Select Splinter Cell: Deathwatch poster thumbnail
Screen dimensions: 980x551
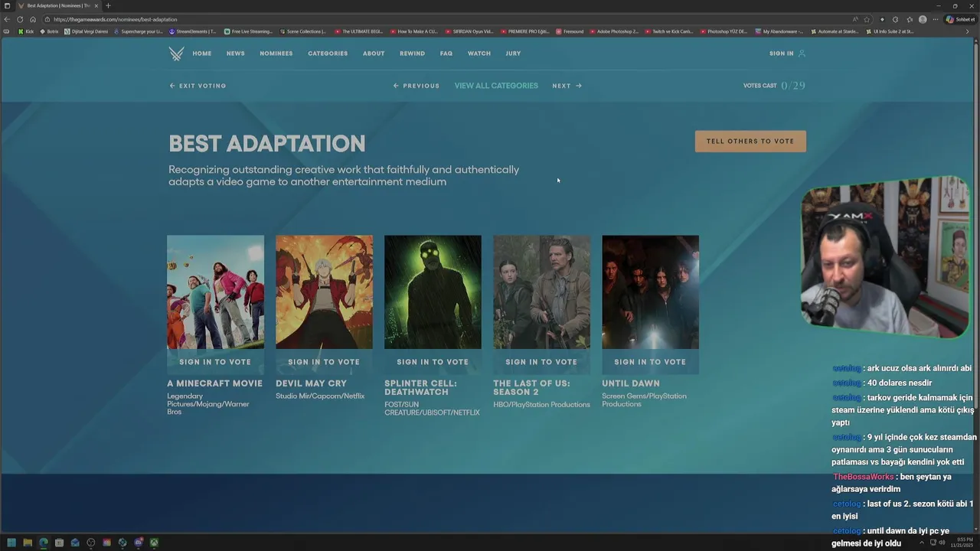pos(433,292)
